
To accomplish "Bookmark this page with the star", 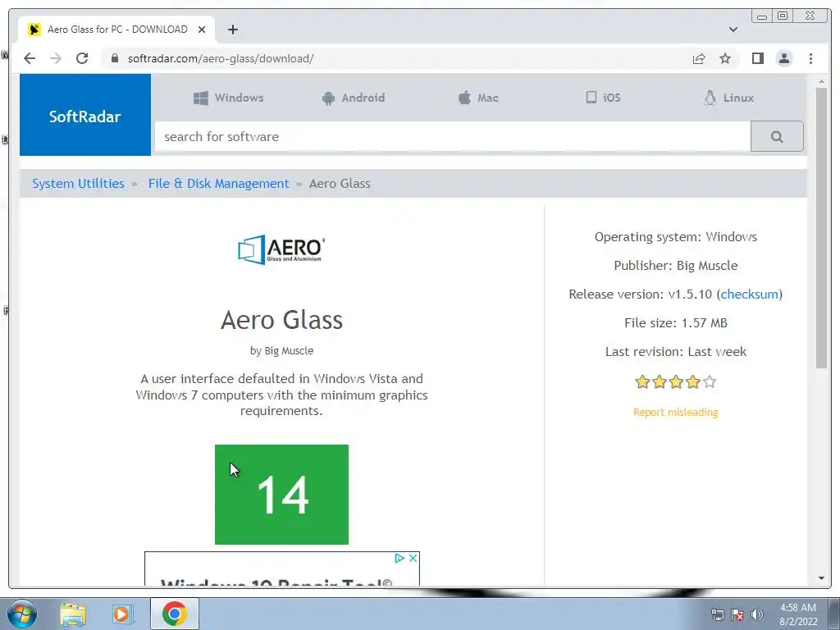I will pyautogui.click(x=725, y=58).
